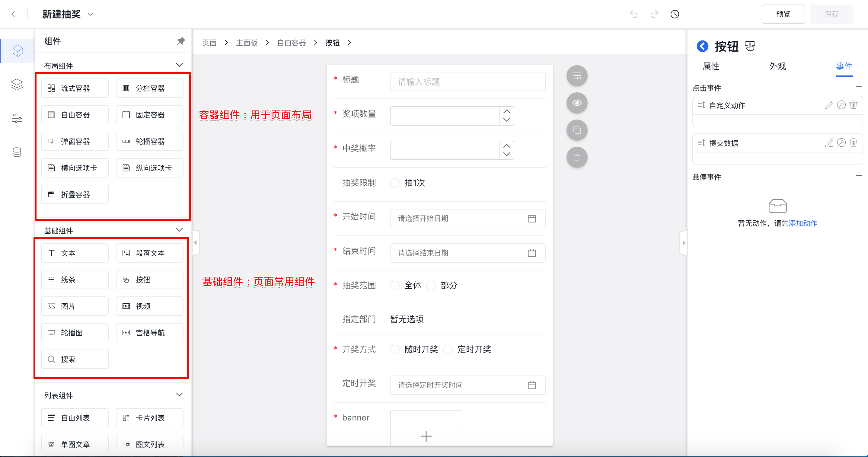Viewport: 868px width, 457px height.
Task: Open the layers stack icon in sidebar
Action: click(x=17, y=84)
